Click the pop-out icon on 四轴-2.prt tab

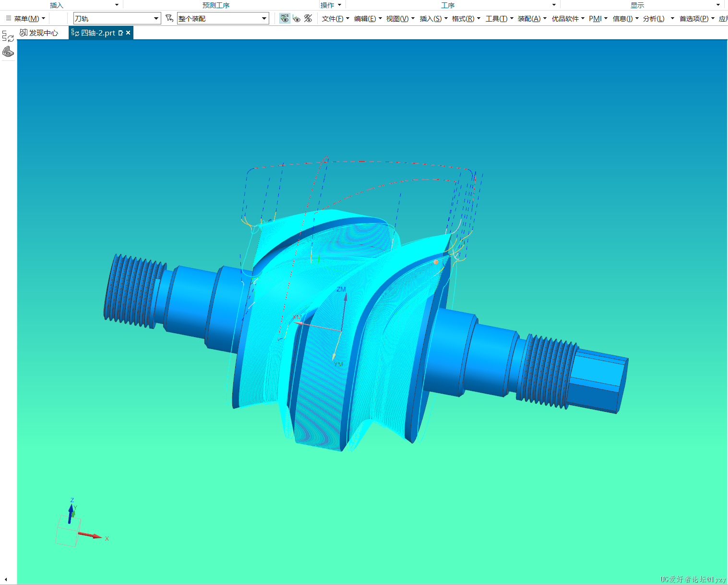(x=120, y=33)
